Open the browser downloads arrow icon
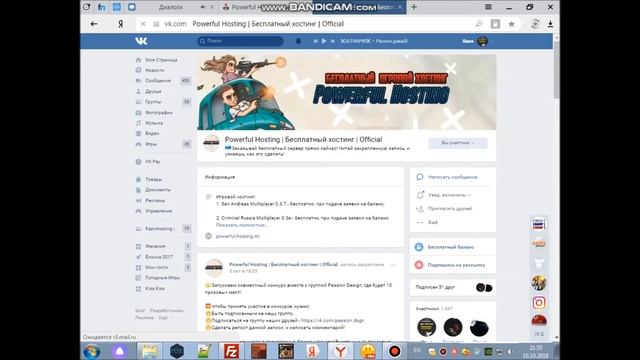The width and height of the screenshot is (640, 360). 550,24
